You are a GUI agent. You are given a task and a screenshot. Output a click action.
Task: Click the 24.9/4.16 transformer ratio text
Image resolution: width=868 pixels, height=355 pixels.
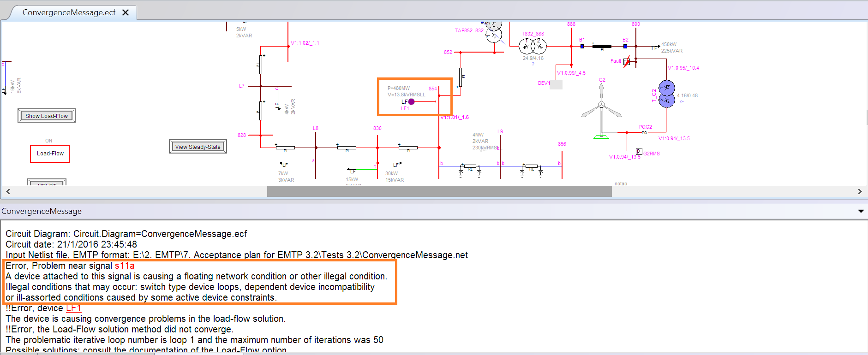point(533,58)
